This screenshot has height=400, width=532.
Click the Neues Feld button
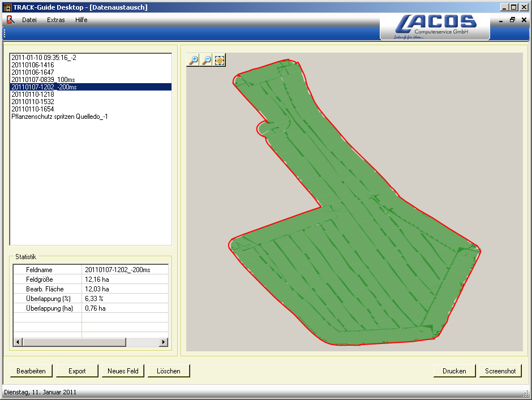coord(122,371)
